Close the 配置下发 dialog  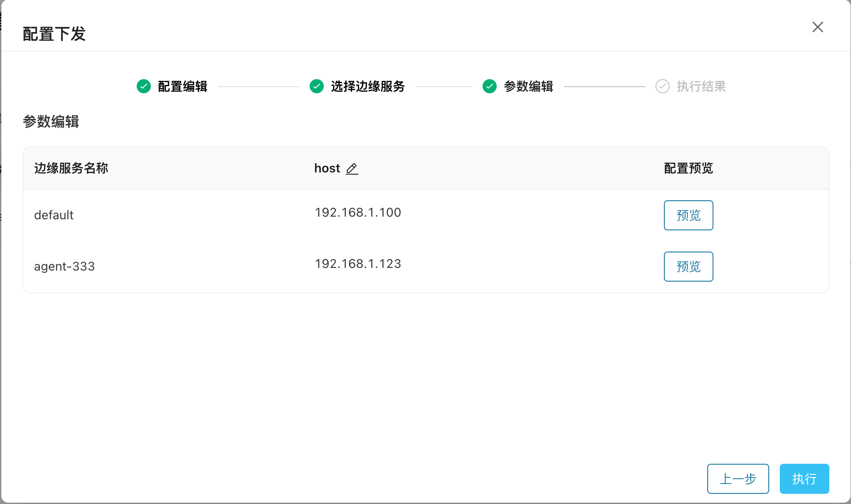click(817, 27)
